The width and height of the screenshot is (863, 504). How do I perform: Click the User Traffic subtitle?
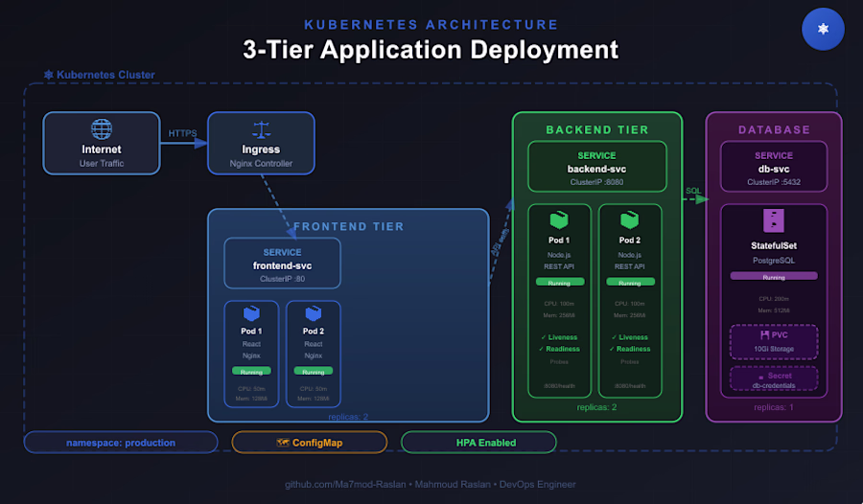(x=102, y=164)
